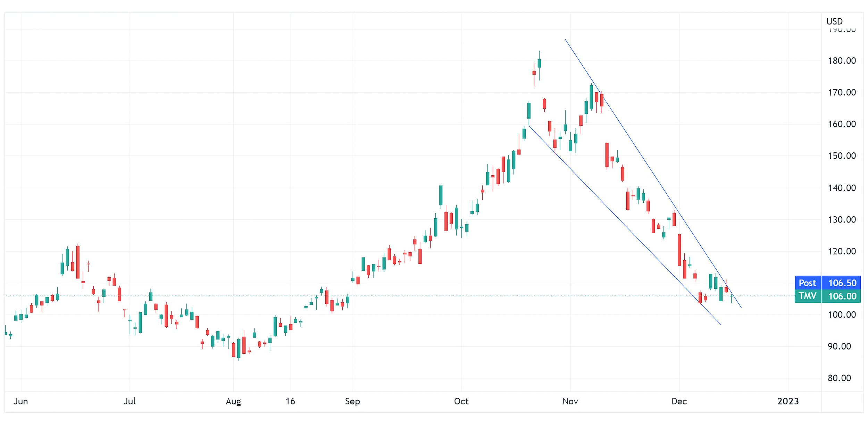The height and width of the screenshot is (429, 868).
Task: Click the tall red candle in mid-June
Action: 78,262
